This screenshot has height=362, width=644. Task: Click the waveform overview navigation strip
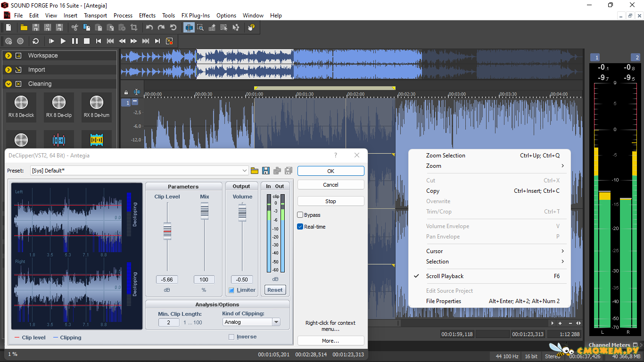(352, 64)
